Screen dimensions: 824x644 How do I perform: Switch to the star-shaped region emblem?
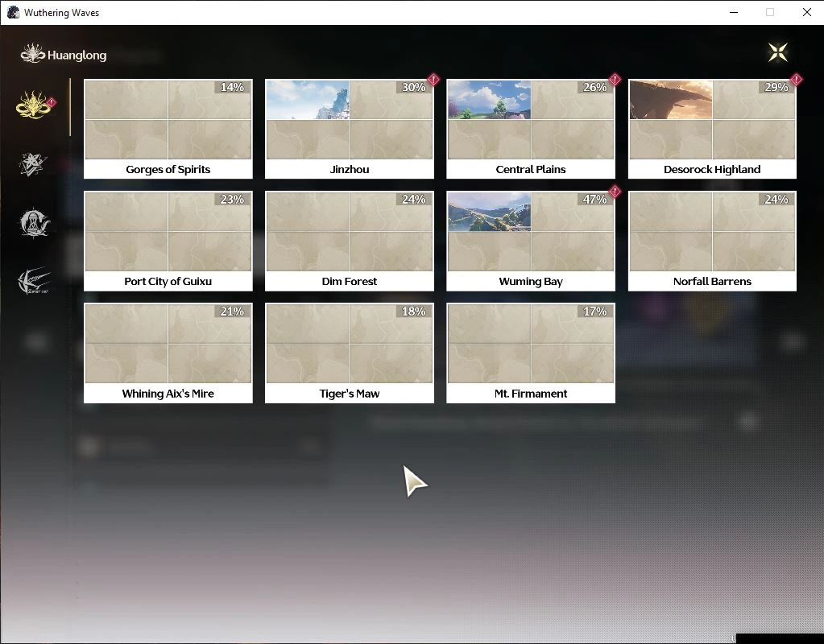[x=34, y=165]
